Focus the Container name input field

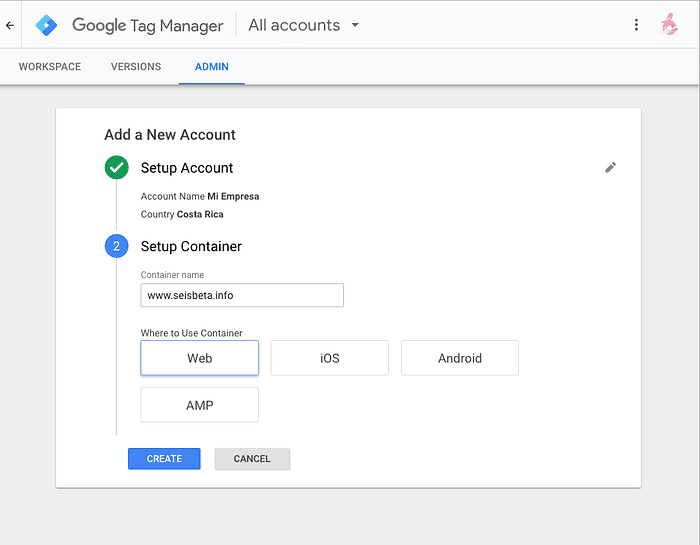242,295
